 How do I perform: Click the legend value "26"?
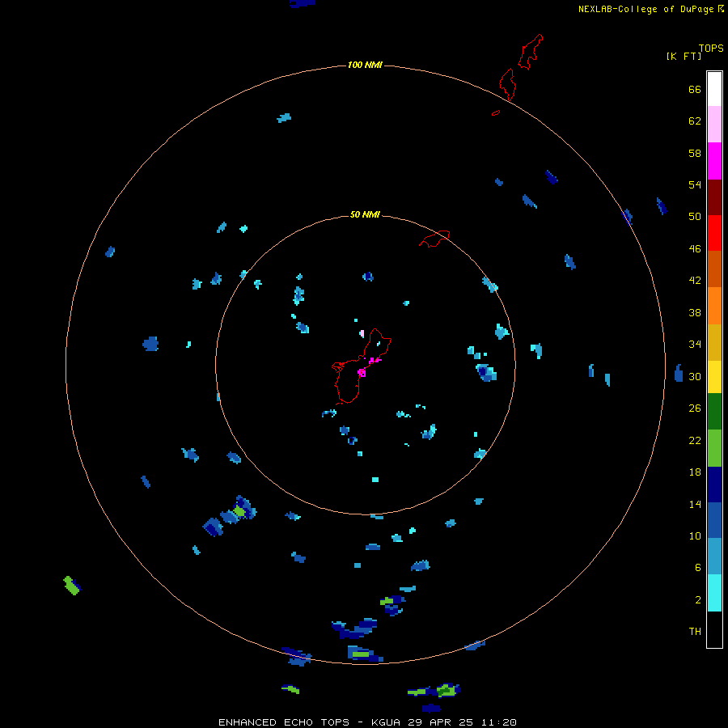[x=695, y=408]
